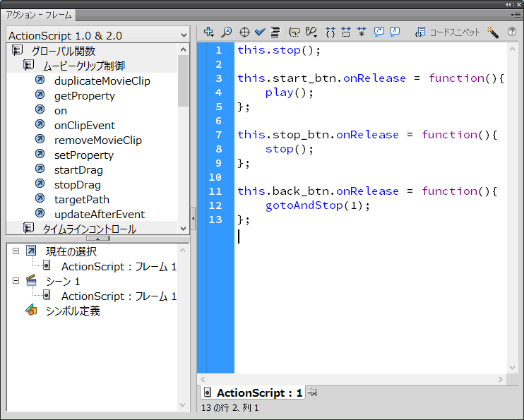Click the onClipEvent action arrow icon
The height and width of the screenshot is (420, 524).
(40, 124)
